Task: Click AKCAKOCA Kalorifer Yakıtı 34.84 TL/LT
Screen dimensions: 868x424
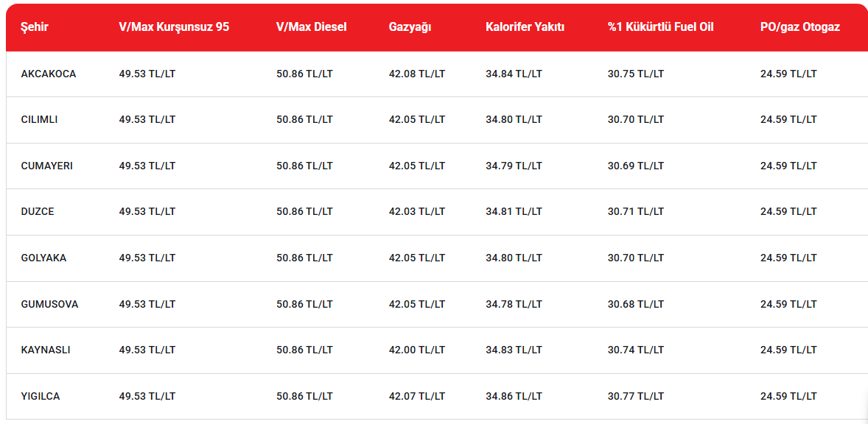Action: [514, 74]
